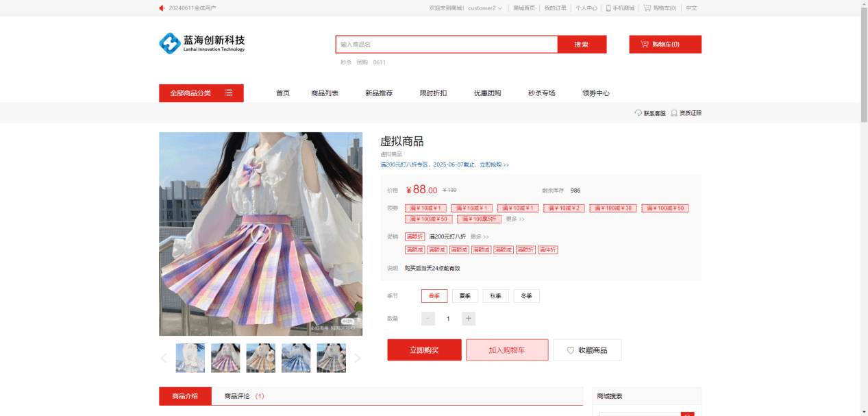Expand 更多 >> next to 满200元打八折
This screenshot has height=416, width=868.
tap(480, 236)
